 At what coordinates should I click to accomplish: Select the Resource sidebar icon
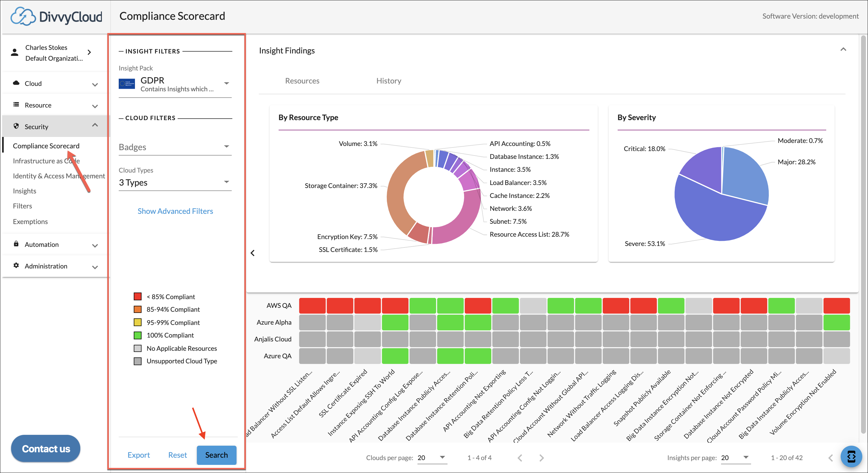16,105
